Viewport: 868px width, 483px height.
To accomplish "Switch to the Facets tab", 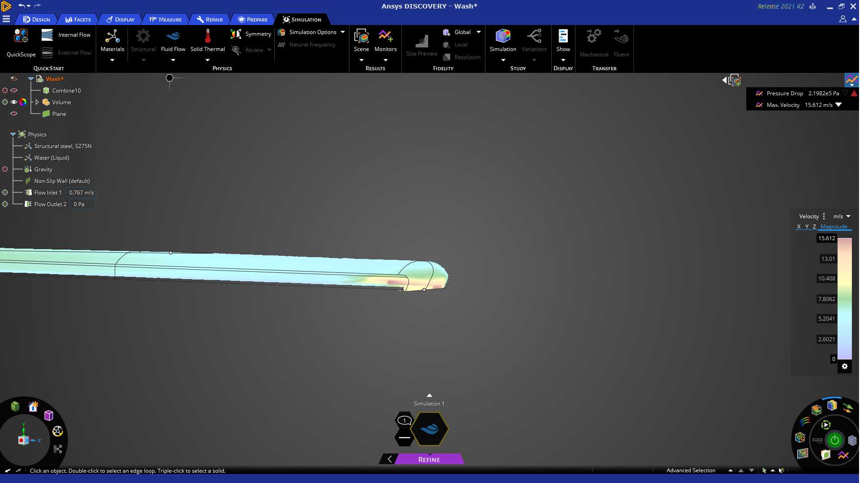I will (78, 19).
